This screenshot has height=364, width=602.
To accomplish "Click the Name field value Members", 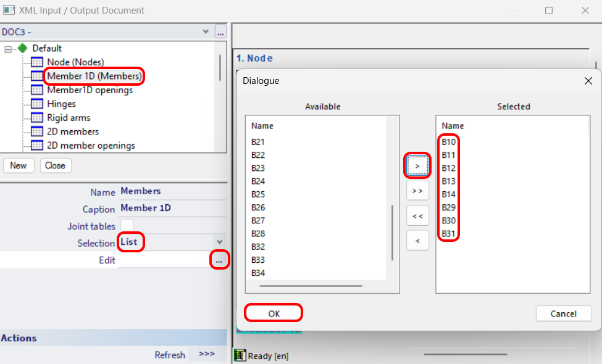I will (x=141, y=191).
